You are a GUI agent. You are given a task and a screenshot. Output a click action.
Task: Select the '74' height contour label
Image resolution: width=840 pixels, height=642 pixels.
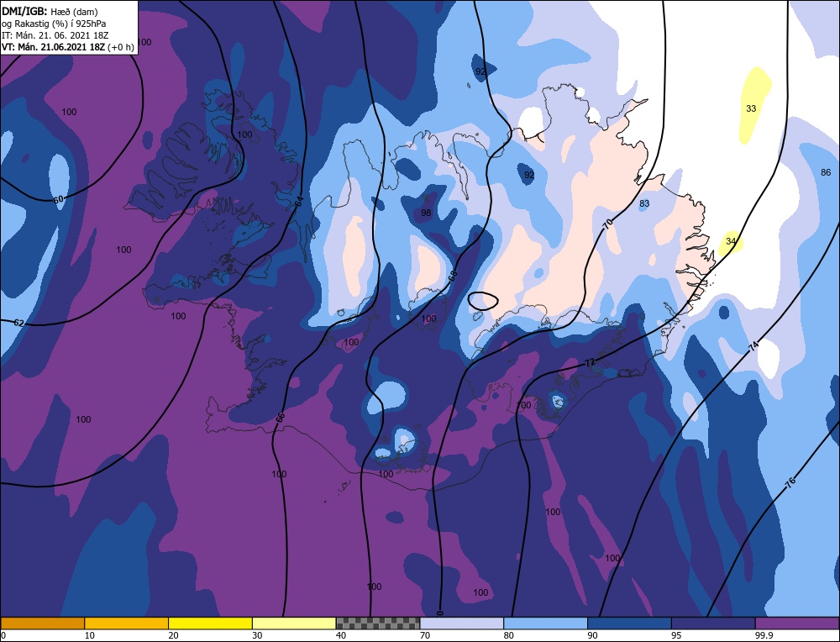[753, 347]
